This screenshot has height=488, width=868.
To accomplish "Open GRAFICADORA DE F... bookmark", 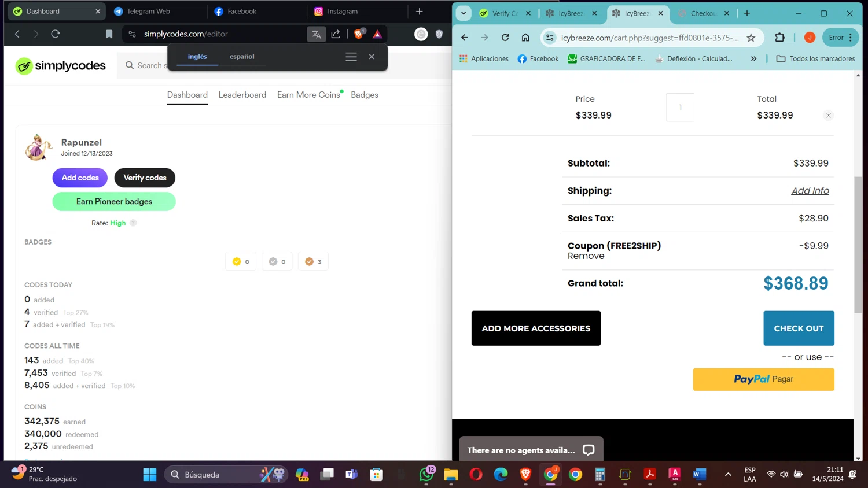I will click(606, 58).
